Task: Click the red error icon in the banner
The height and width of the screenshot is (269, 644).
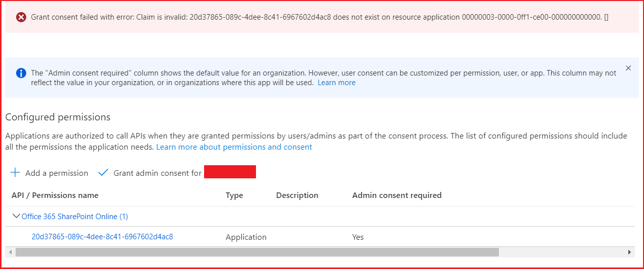Action: [x=21, y=17]
